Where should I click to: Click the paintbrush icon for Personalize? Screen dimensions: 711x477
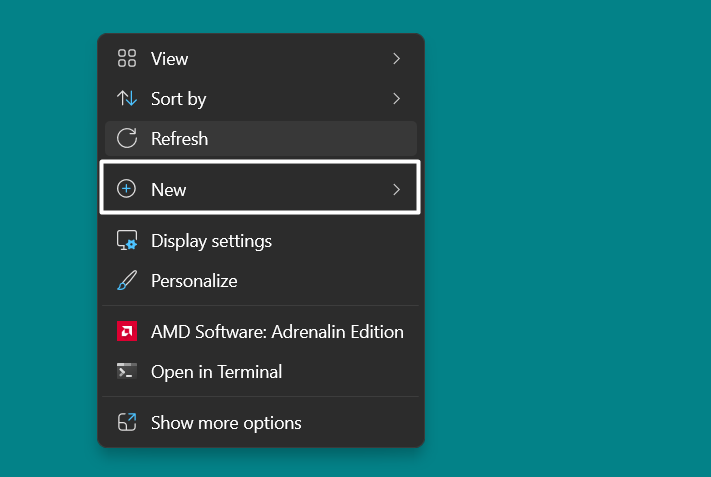coord(127,281)
